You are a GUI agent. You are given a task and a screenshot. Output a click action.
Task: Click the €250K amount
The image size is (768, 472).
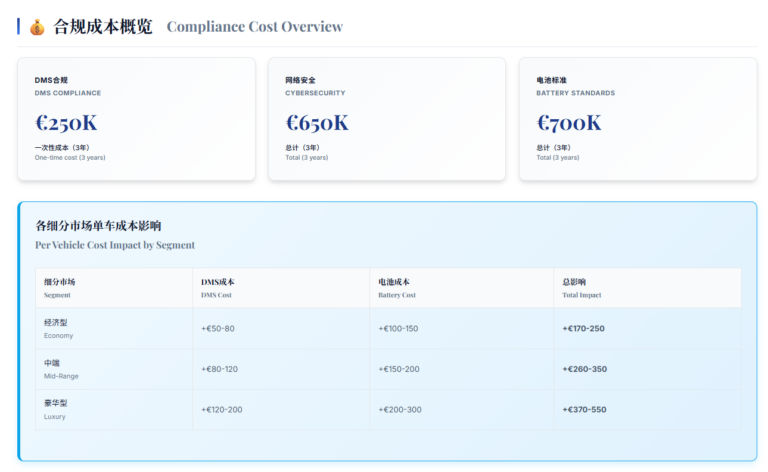coord(66,123)
